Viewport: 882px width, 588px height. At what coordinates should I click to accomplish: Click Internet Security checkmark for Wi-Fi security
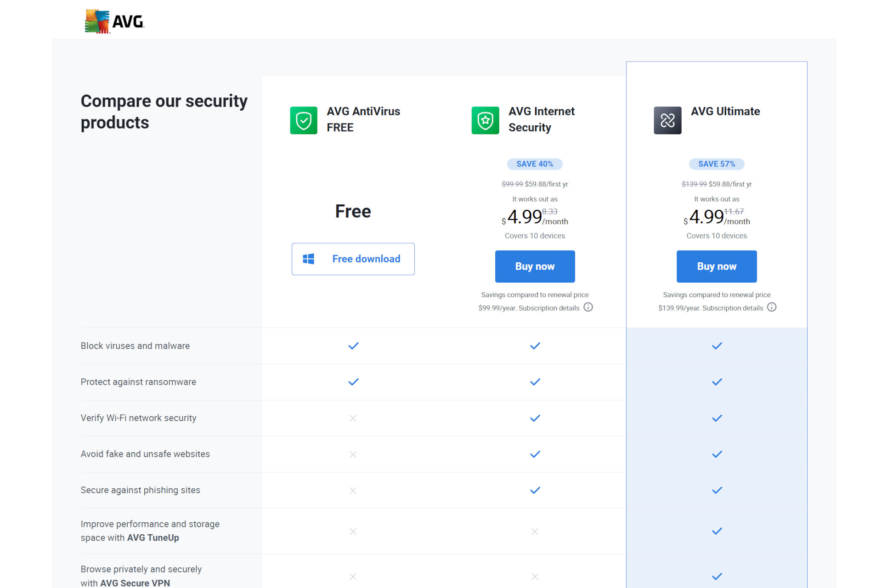[535, 418]
